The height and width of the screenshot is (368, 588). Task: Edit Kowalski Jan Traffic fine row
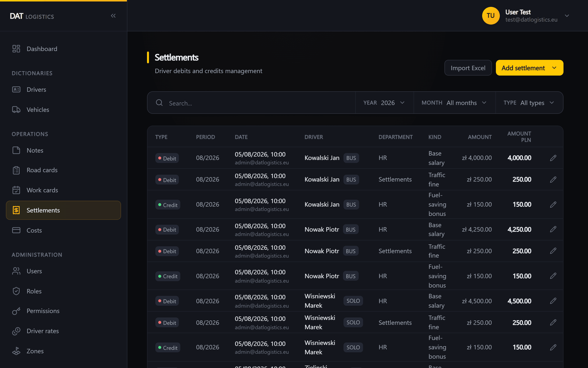click(x=553, y=180)
